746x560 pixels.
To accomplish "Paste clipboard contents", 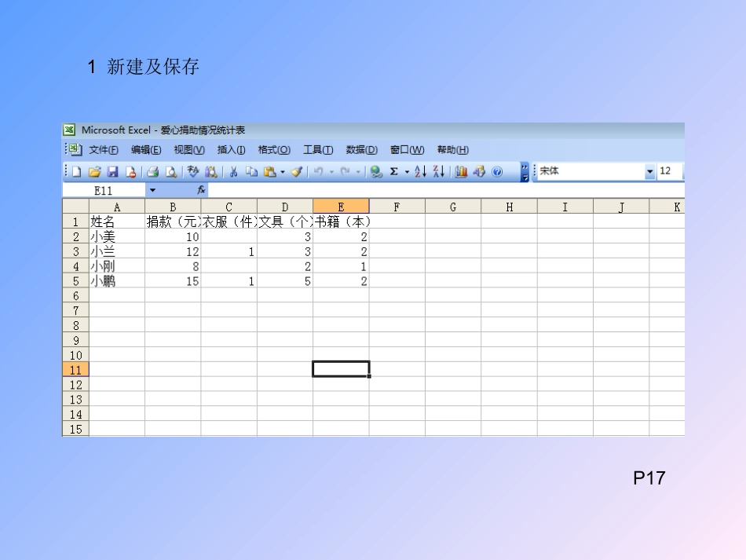I will tap(270, 172).
